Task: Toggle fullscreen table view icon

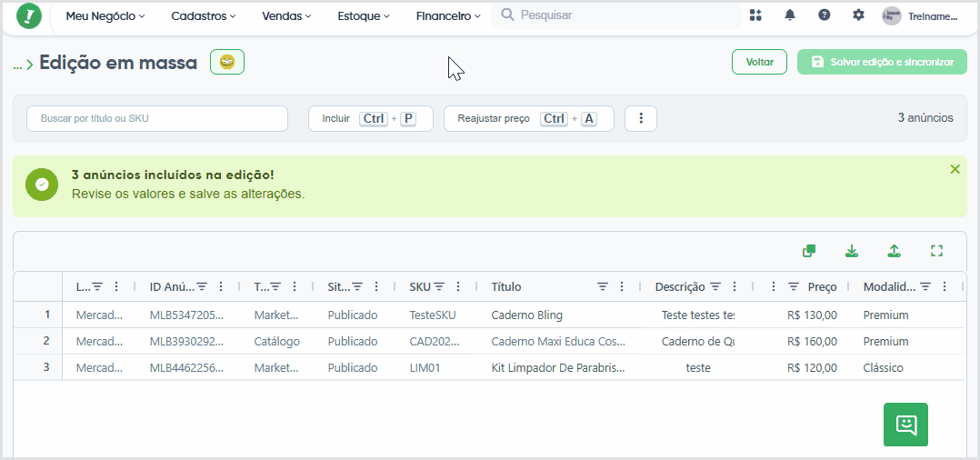Action: [x=936, y=251]
